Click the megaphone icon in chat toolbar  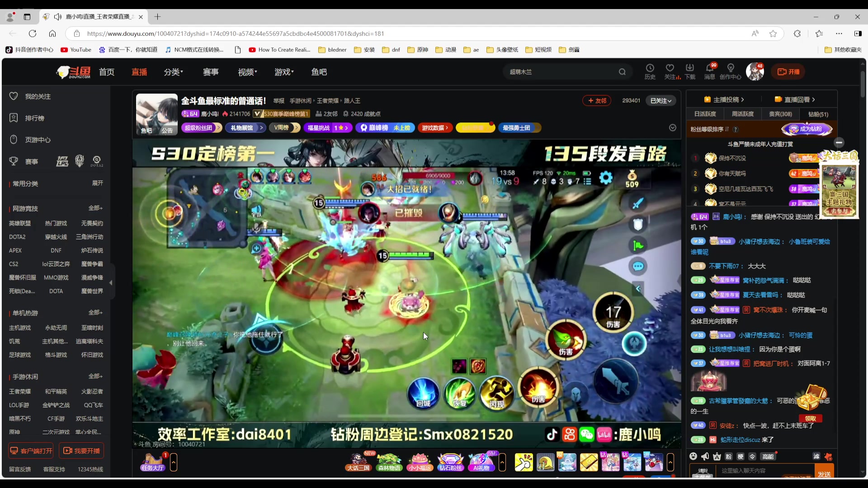(705, 456)
